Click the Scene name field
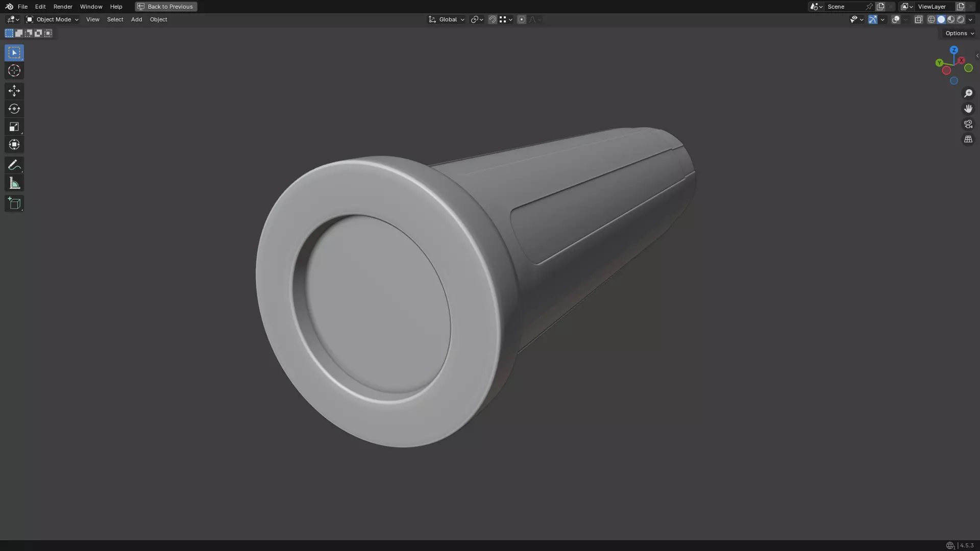This screenshot has width=980, height=551. [x=845, y=7]
